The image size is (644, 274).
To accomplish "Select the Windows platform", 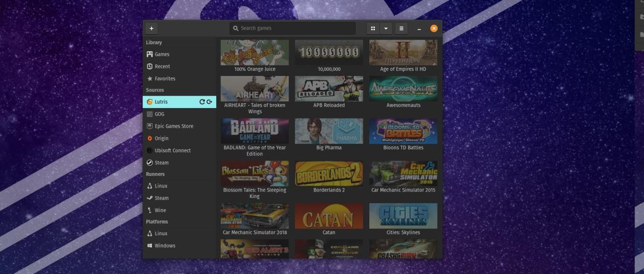I will pos(180,245).
